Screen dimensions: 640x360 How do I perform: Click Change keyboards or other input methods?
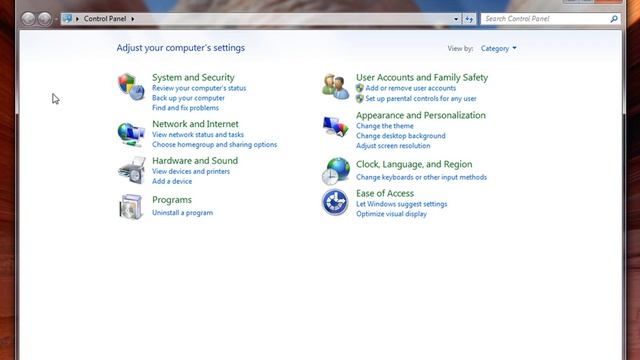coord(421,177)
